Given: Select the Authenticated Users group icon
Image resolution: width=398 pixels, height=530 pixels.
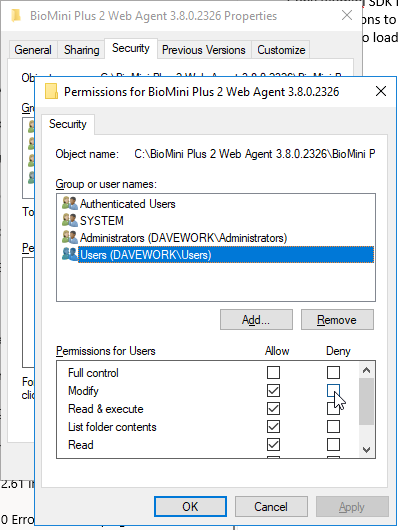Looking at the screenshot, I should coord(70,203).
